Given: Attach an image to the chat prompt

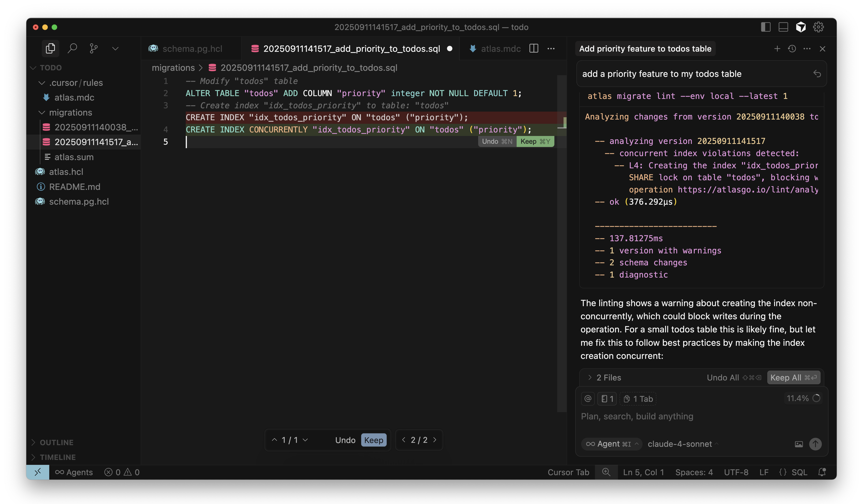Looking at the screenshot, I should (799, 444).
